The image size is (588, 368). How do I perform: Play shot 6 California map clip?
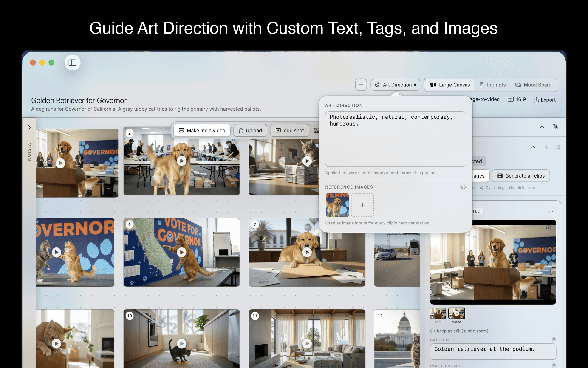click(181, 252)
